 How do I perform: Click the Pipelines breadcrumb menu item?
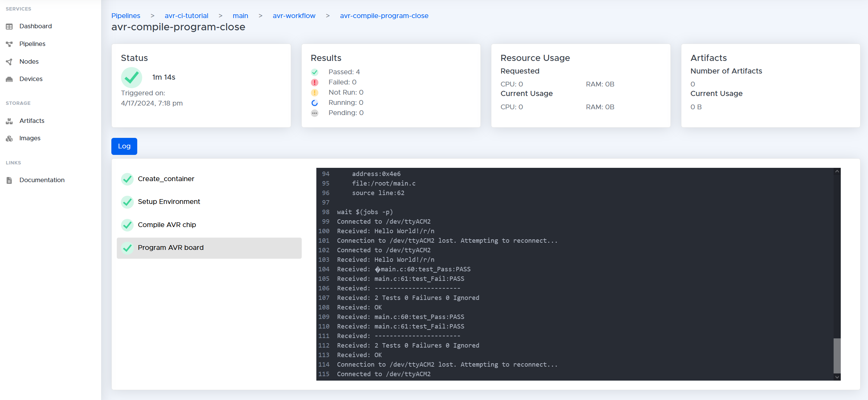click(x=125, y=16)
